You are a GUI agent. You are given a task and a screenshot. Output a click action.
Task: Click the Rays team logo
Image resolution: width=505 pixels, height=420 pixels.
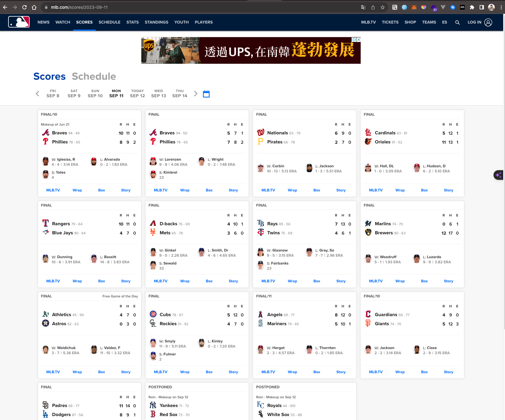point(261,224)
